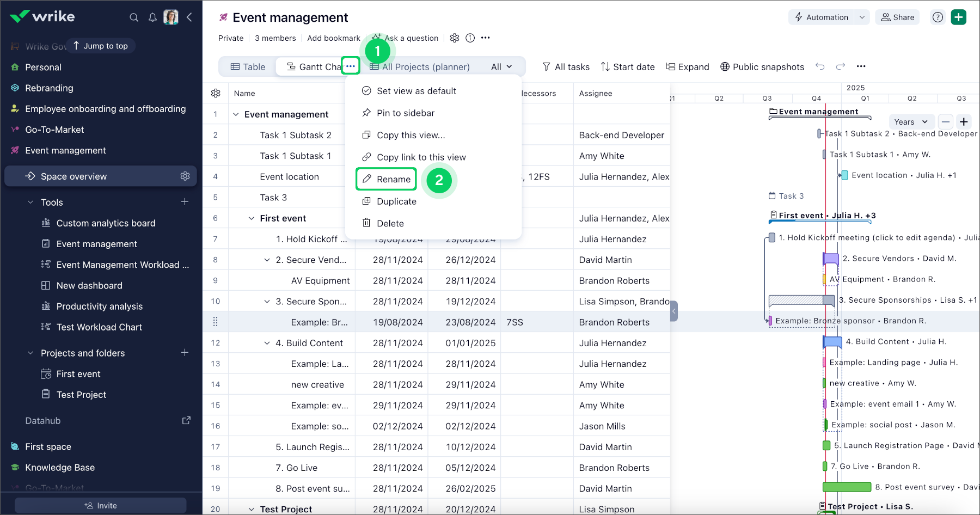Choose Pin to sidebar option

tap(405, 113)
